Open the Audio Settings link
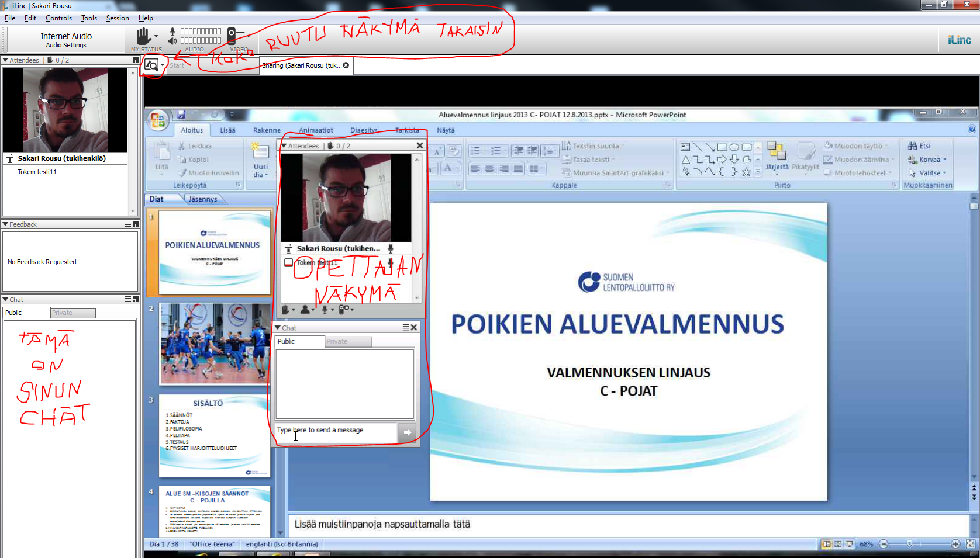Image resolution: width=980 pixels, height=558 pixels. click(x=66, y=46)
